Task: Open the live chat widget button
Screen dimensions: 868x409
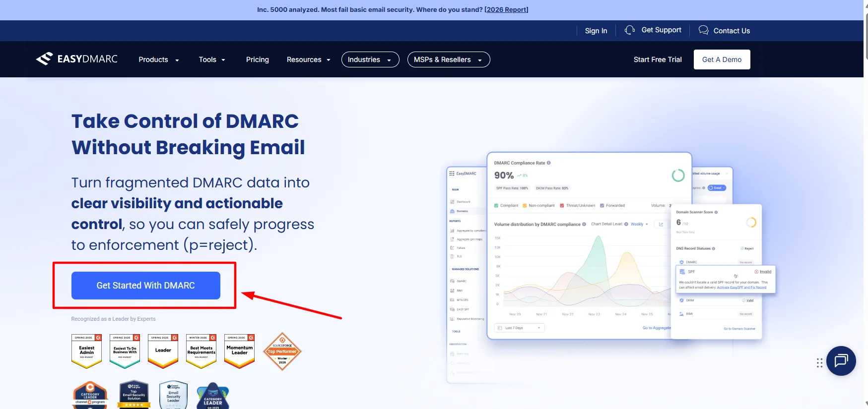Action: (x=841, y=360)
